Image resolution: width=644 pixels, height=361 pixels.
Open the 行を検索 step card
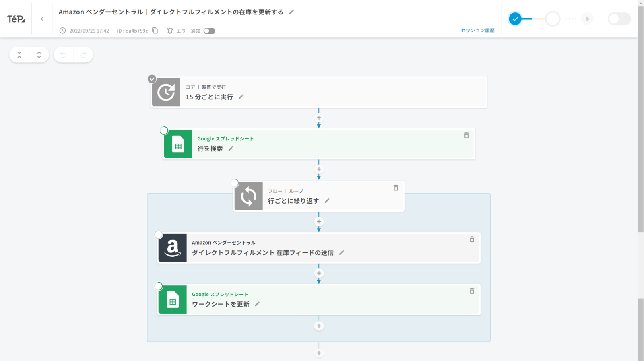(319, 144)
